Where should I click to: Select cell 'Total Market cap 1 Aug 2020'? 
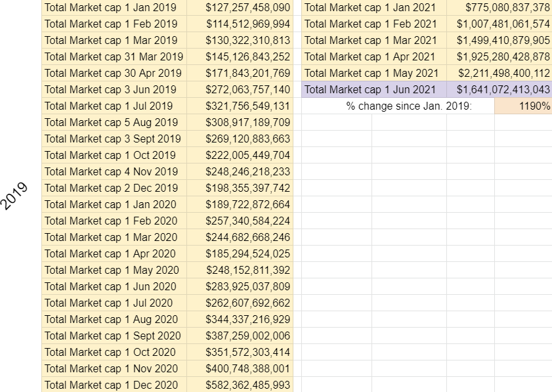pyautogui.click(x=114, y=320)
